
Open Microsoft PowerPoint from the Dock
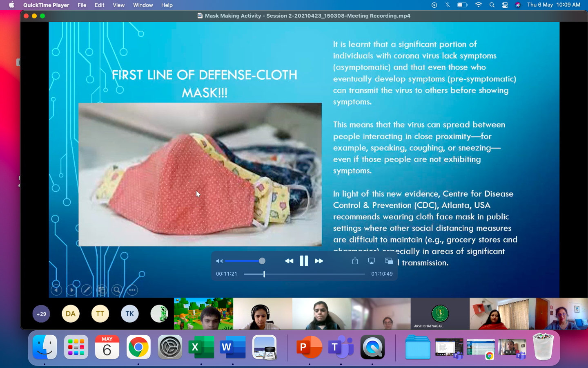pos(310,347)
